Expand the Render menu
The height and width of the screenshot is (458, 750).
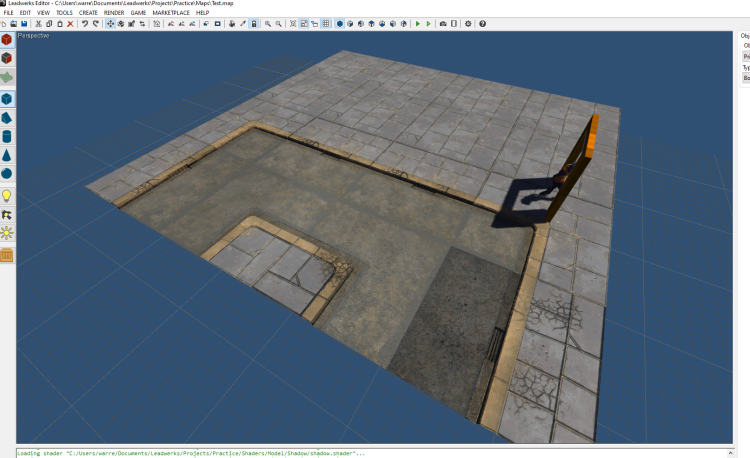tap(114, 13)
